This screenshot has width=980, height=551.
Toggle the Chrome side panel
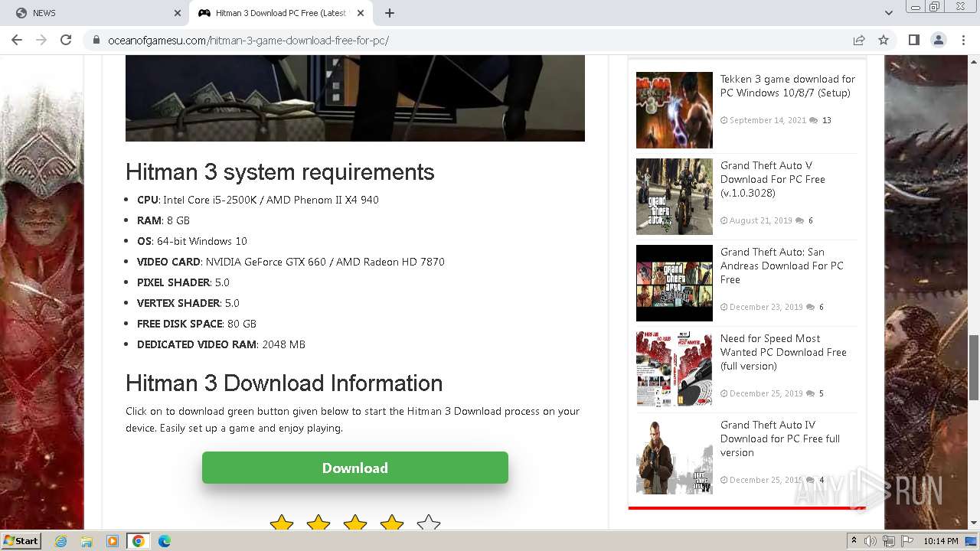click(913, 40)
